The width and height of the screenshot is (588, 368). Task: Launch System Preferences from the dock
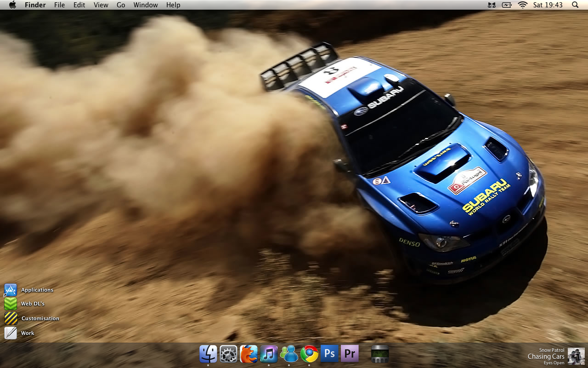pyautogui.click(x=228, y=354)
